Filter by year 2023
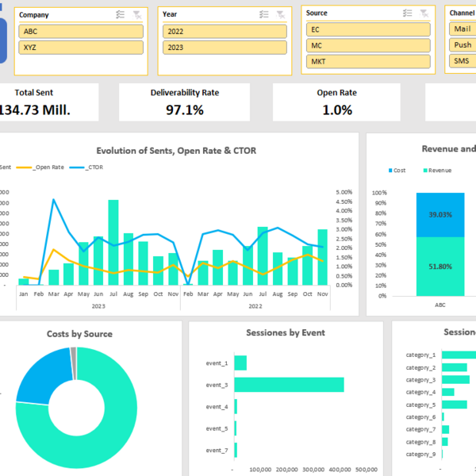The image size is (476, 476). (225, 48)
